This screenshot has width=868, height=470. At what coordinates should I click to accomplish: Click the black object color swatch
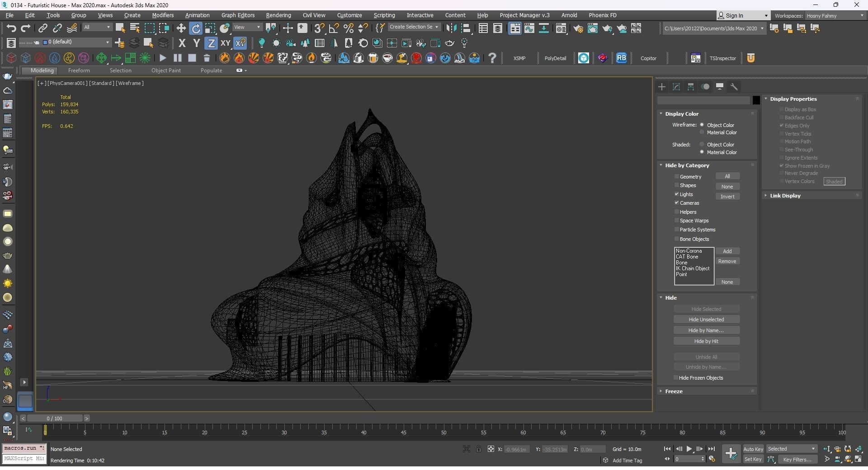pos(756,100)
